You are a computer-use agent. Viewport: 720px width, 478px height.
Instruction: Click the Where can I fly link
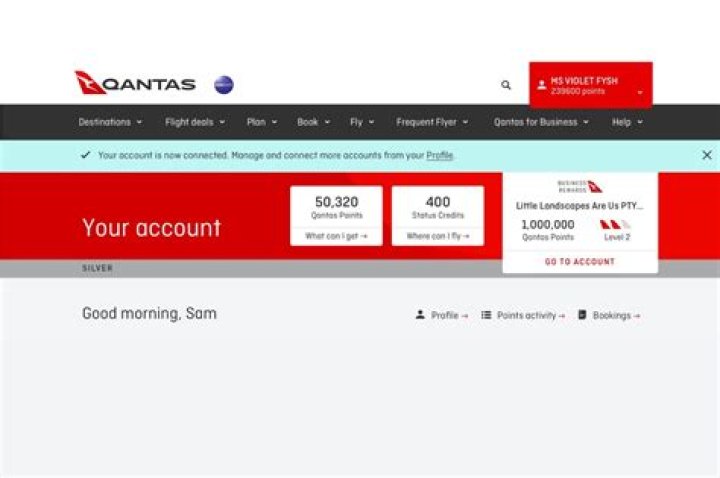coord(438,236)
